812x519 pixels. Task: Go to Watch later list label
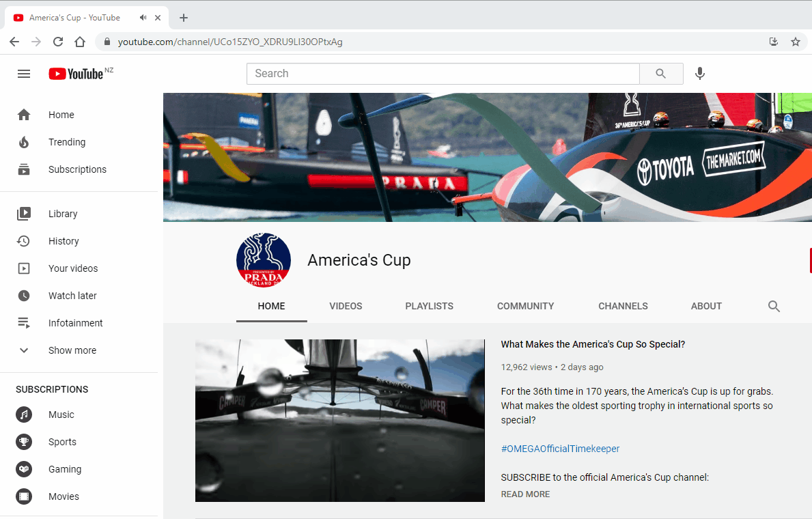pyautogui.click(x=72, y=296)
